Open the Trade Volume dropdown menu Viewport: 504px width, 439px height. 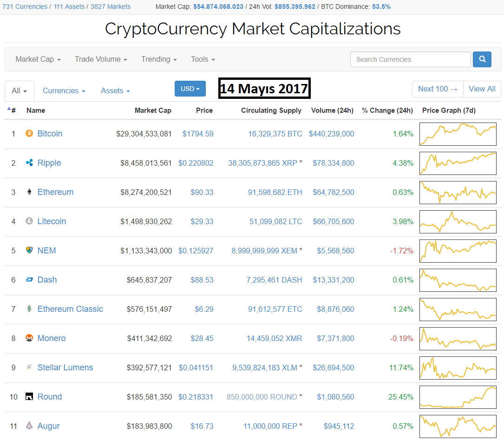pyautogui.click(x=101, y=59)
